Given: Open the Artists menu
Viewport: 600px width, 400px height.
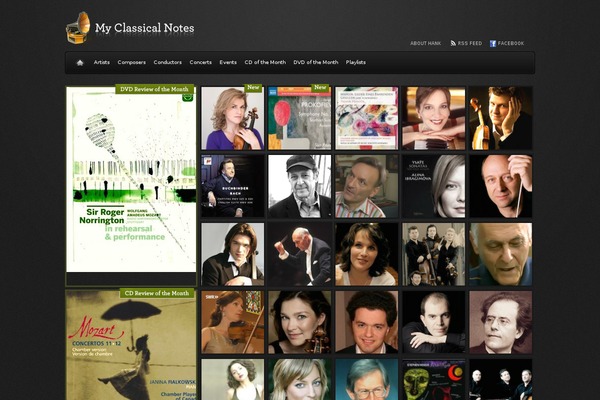Looking at the screenshot, I should [x=101, y=62].
